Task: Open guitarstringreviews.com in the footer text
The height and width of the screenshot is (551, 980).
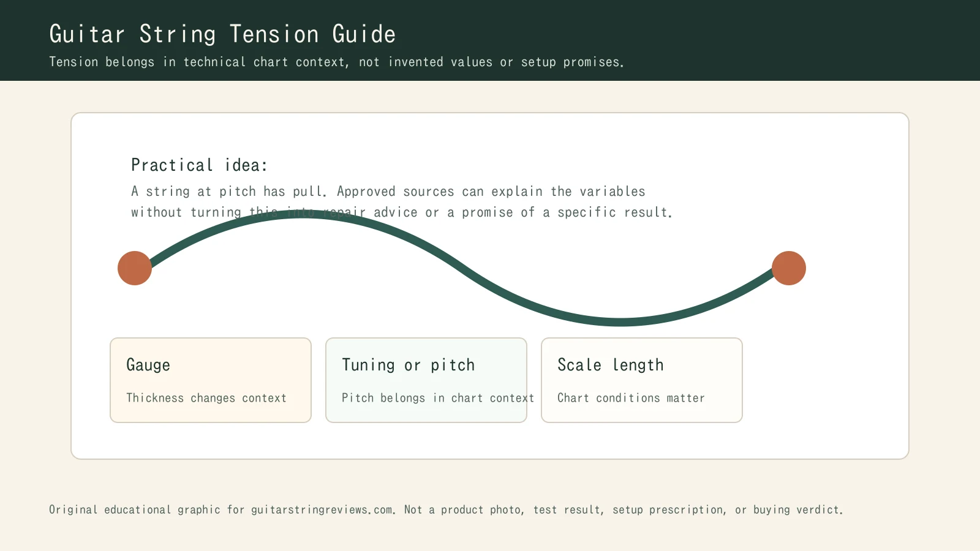Action: point(322,510)
